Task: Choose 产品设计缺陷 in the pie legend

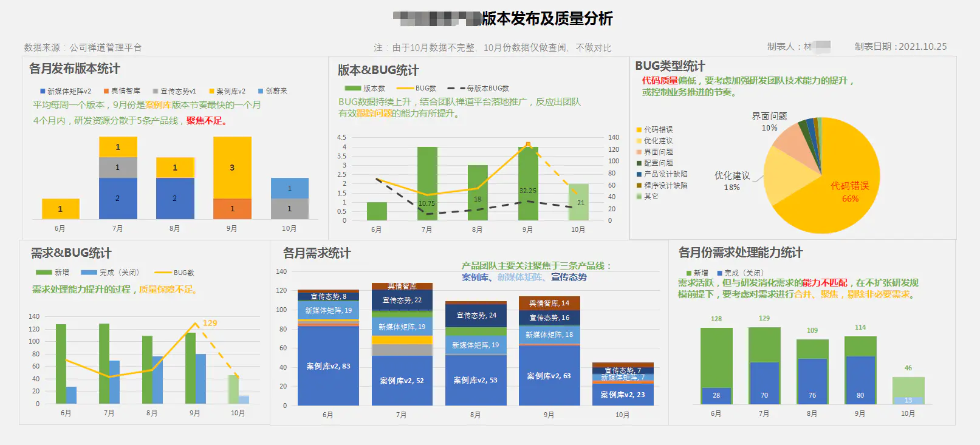Action: tap(662, 174)
